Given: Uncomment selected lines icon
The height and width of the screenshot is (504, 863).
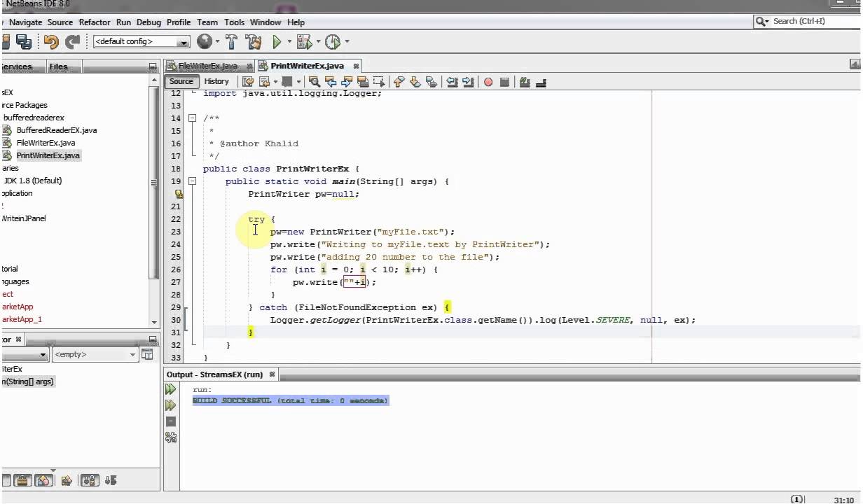Looking at the screenshot, I should (540, 83).
